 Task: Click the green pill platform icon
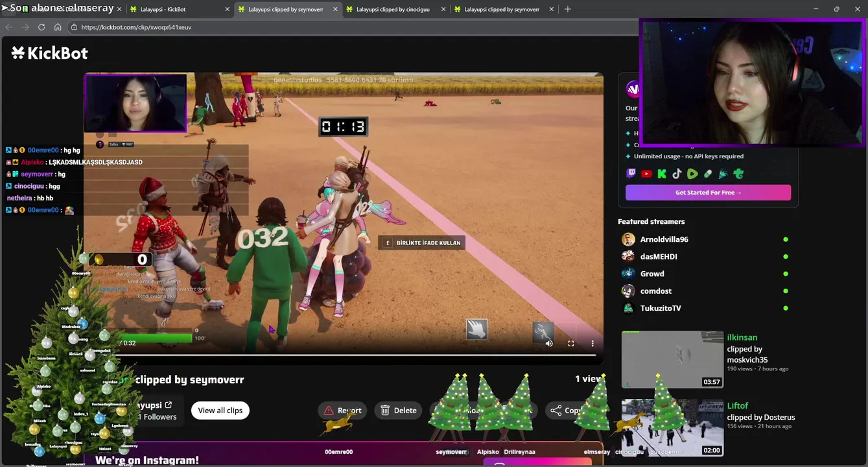tap(708, 174)
